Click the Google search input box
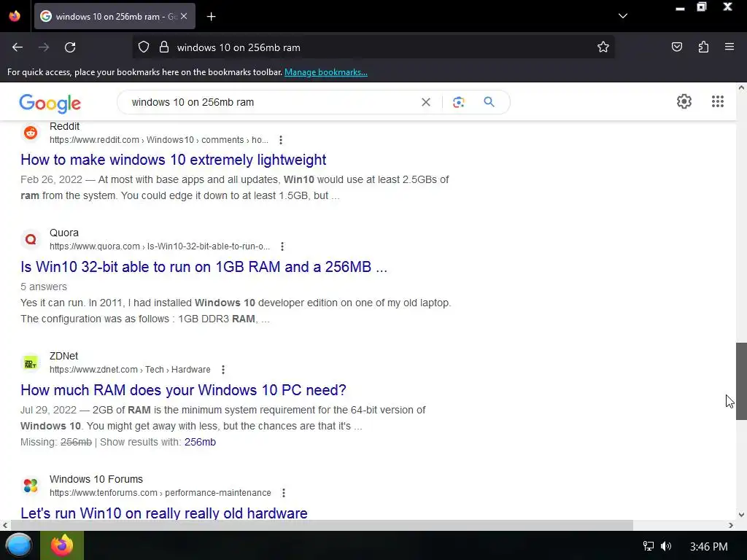 pos(271,102)
